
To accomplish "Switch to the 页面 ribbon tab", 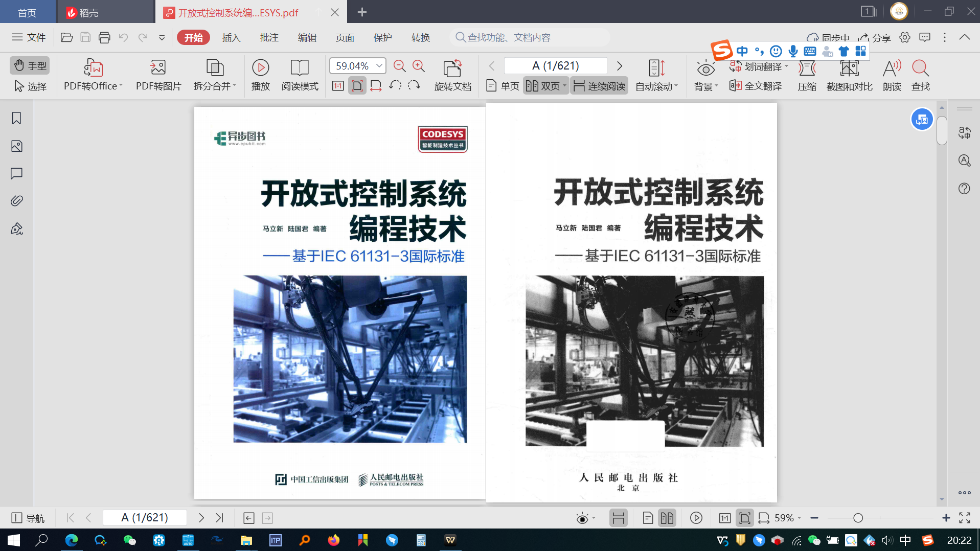I will (x=345, y=37).
